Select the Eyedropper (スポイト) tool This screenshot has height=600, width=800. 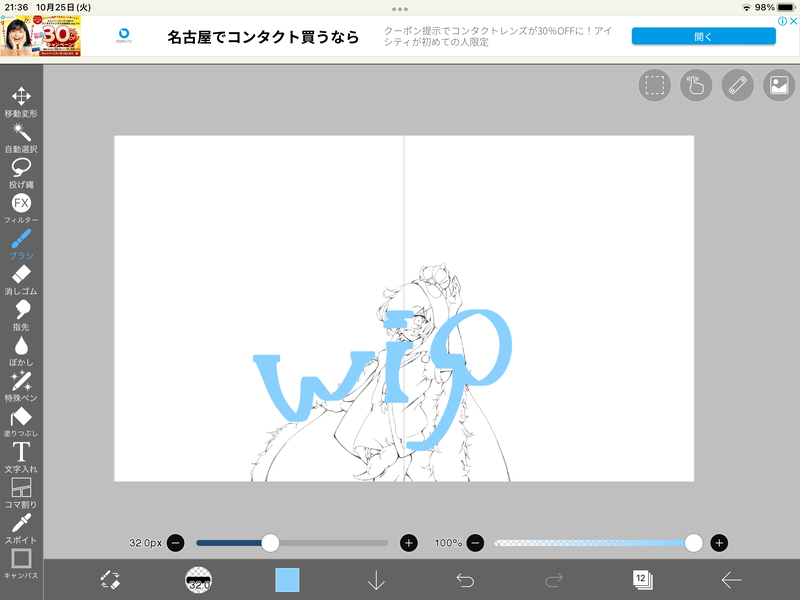pyautogui.click(x=21, y=529)
